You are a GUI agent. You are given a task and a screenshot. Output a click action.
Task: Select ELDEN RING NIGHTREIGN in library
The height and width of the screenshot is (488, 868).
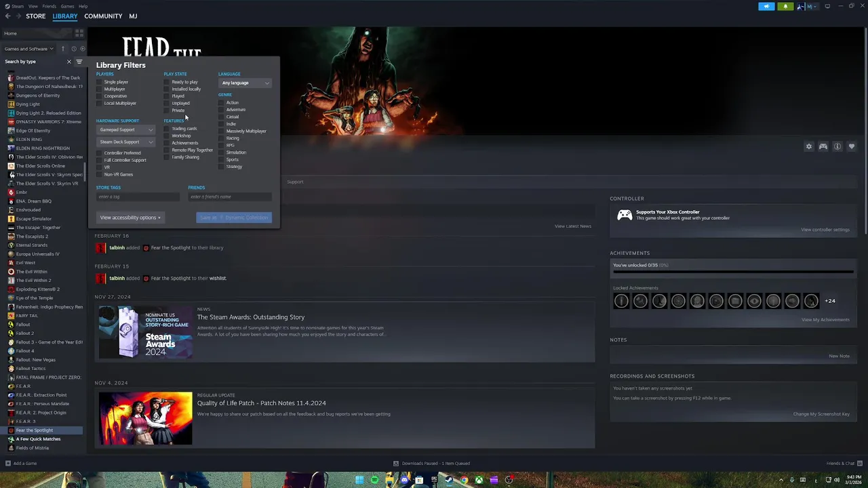pos(43,148)
